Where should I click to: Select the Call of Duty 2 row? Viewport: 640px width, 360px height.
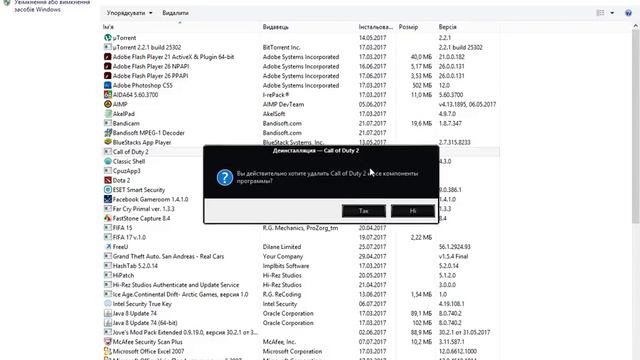(300, 152)
